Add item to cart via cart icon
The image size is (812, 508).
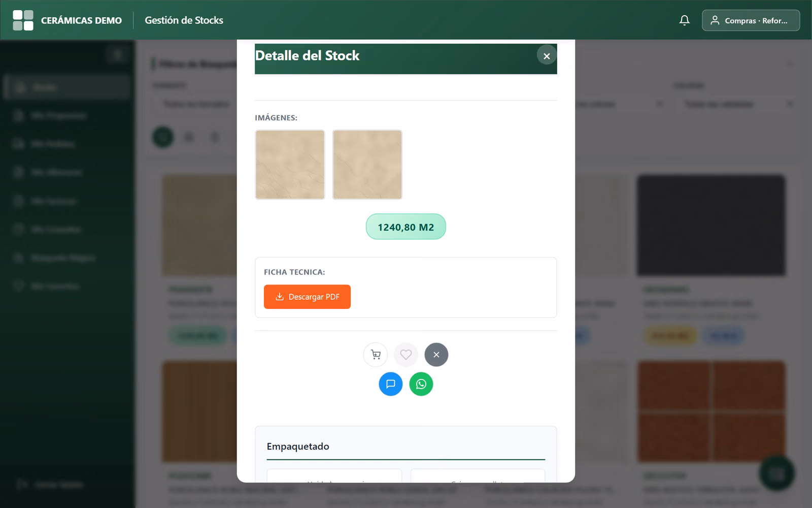click(x=376, y=355)
